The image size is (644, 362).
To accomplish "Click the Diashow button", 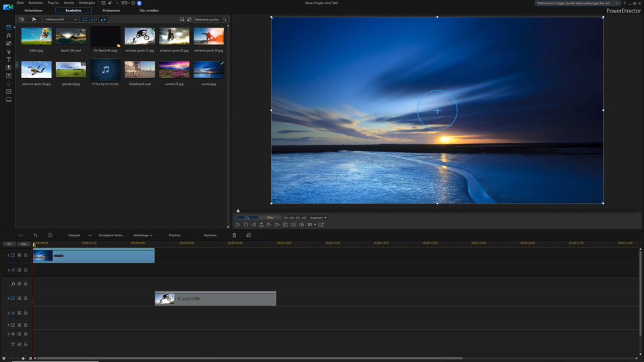I will (175, 235).
